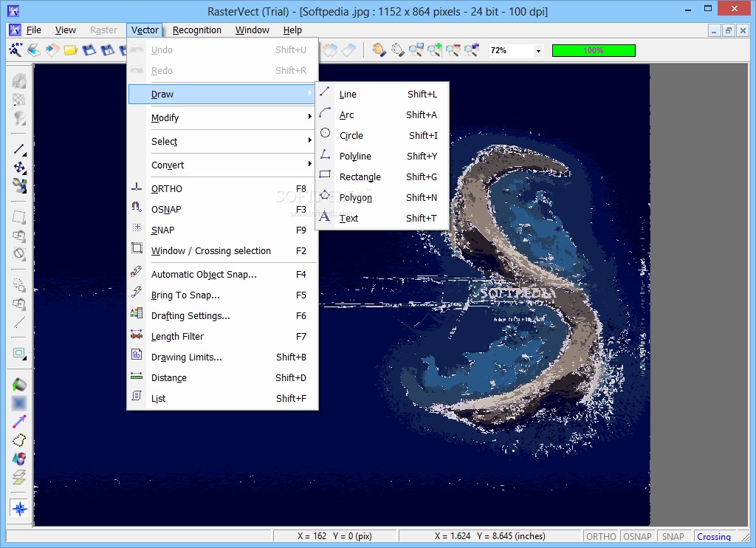This screenshot has height=548, width=756.
Task: Restore the inner document window
Action: (729, 31)
